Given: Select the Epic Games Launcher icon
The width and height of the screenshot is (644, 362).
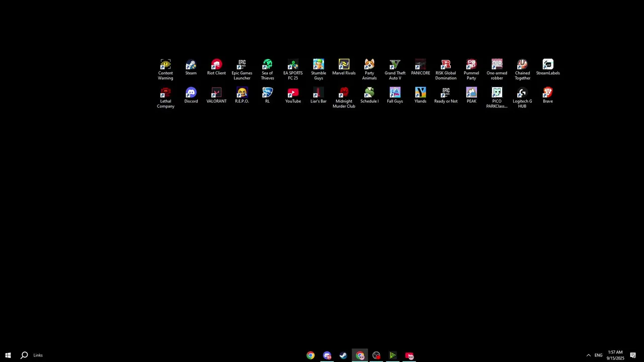Looking at the screenshot, I should pyautogui.click(x=242, y=69).
